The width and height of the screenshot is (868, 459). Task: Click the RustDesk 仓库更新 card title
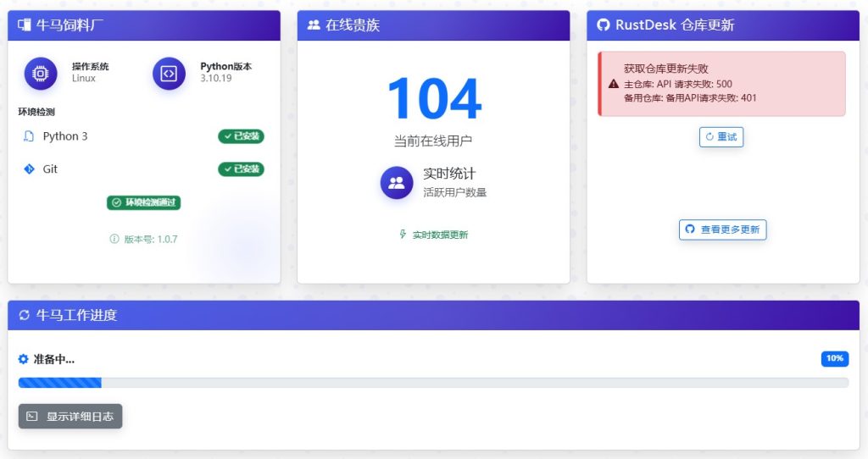[675, 25]
